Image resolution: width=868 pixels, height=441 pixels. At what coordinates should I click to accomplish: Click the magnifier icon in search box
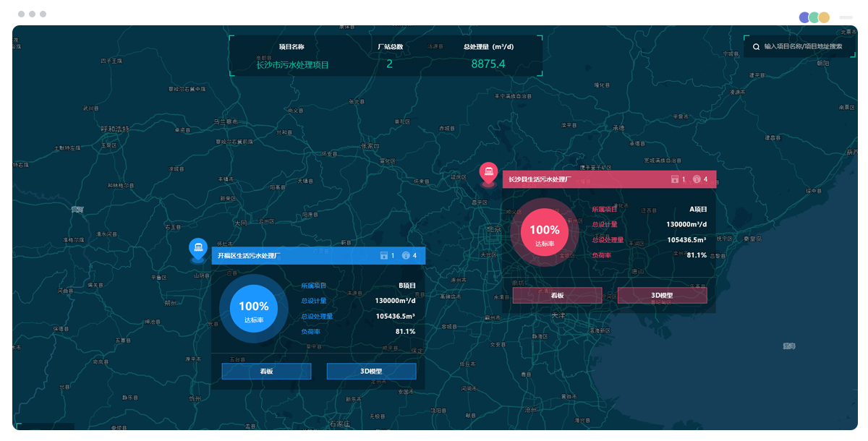tap(756, 46)
